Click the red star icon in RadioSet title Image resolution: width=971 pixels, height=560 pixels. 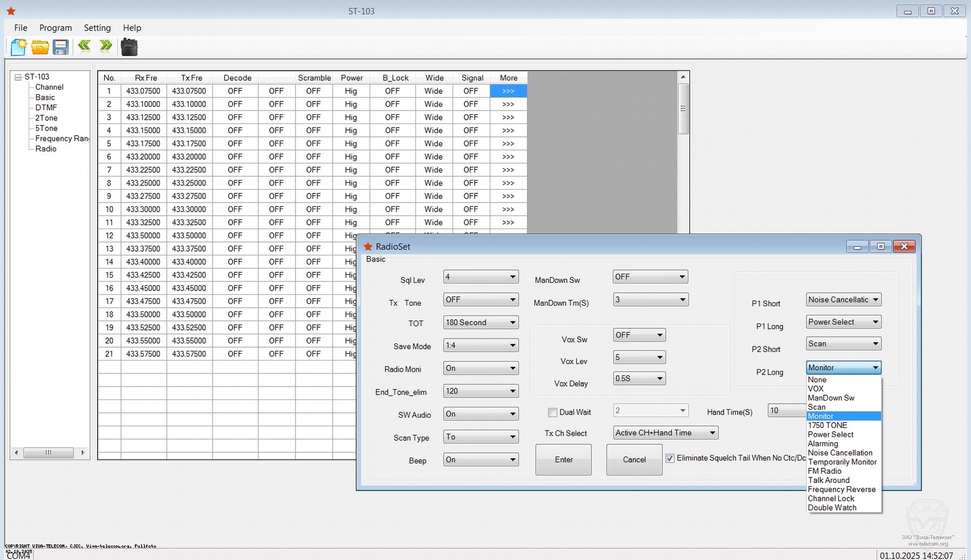pos(368,247)
